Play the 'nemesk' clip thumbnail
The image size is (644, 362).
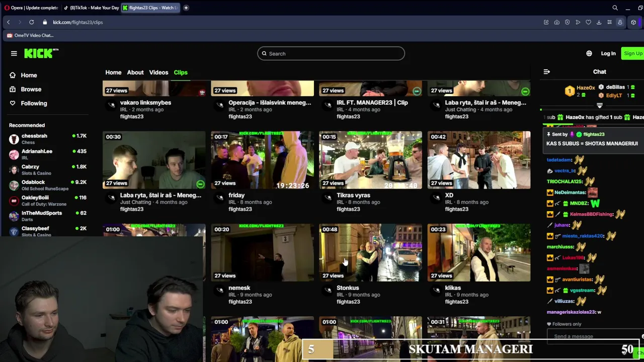click(x=262, y=252)
